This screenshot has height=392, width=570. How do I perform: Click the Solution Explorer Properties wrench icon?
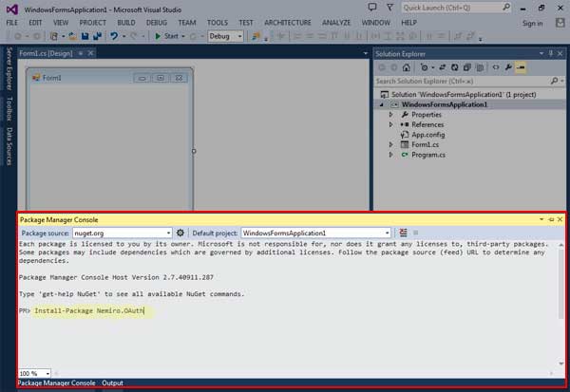point(508,67)
